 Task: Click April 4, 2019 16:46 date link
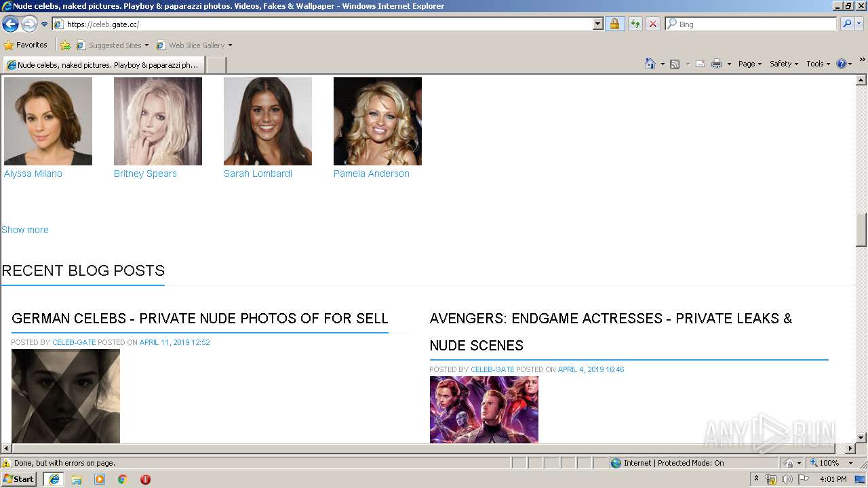point(591,369)
